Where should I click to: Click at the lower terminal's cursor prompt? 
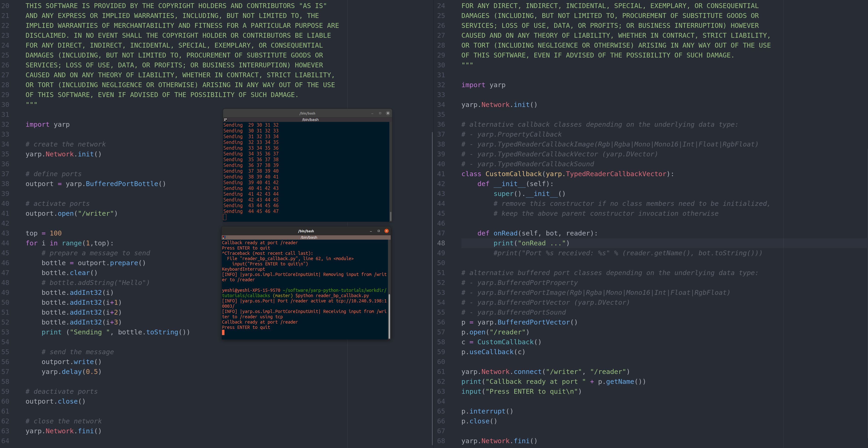pos(223,333)
